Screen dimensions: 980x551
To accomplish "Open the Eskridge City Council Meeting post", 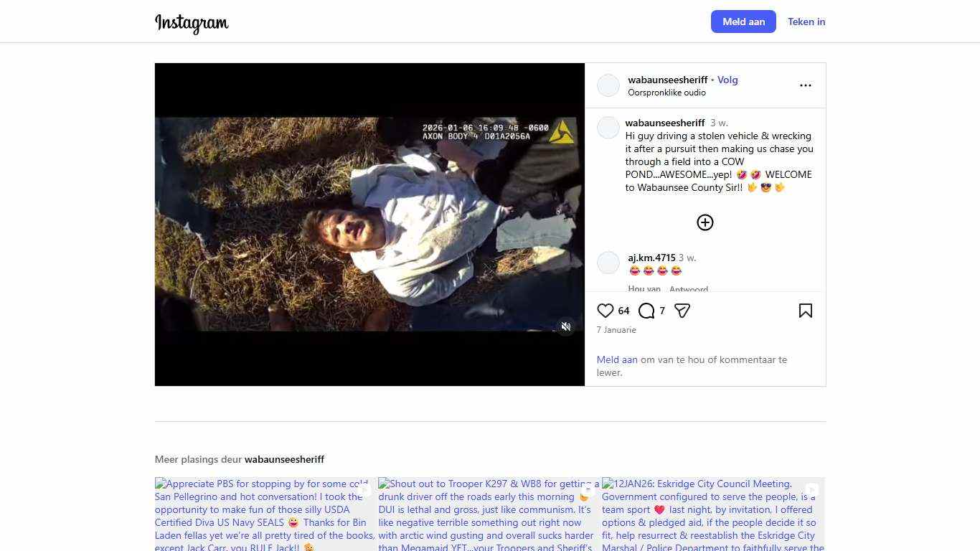I will [x=712, y=514].
